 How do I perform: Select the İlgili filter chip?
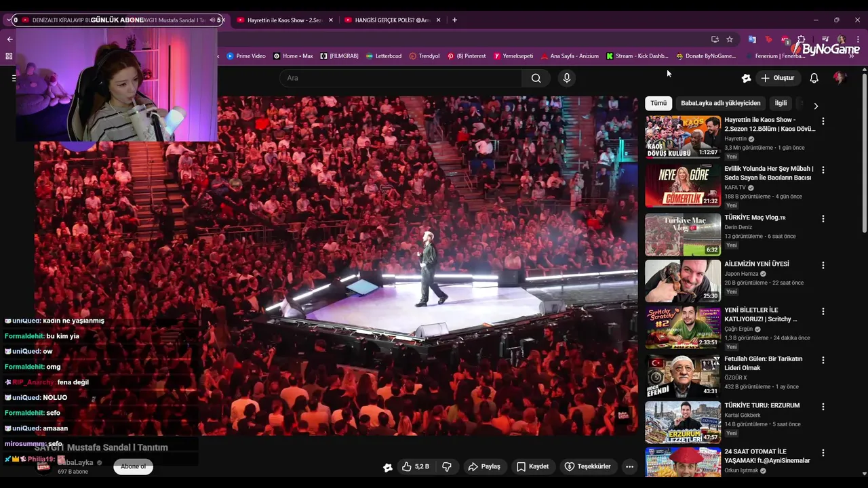point(781,103)
